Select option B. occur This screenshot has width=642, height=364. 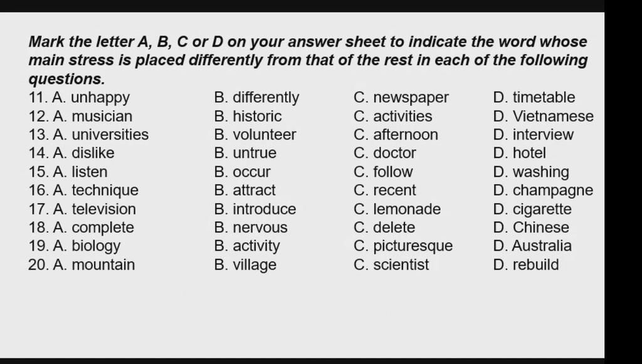tap(243, 172)
